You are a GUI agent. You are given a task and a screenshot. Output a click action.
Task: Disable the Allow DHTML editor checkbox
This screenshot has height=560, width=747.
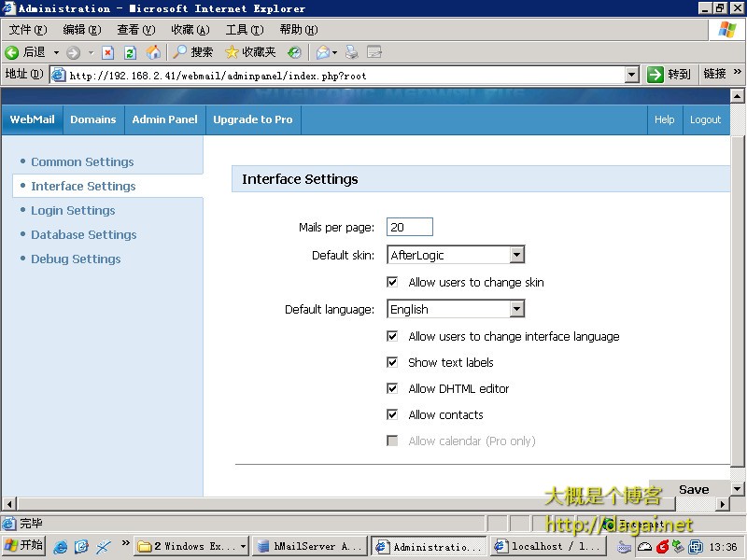coord(392,388)
